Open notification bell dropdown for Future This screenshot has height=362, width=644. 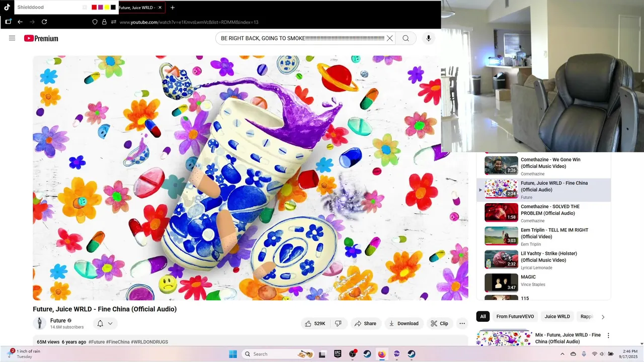(x=105, y=323)
